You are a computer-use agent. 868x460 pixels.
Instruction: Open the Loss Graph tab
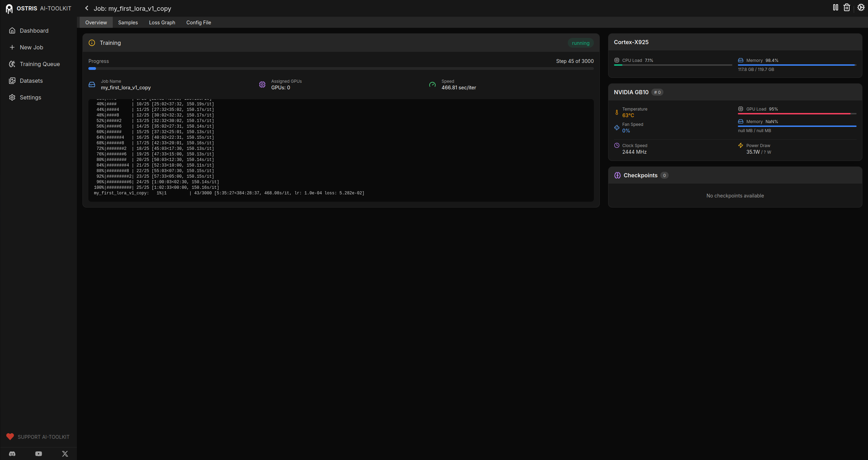coord(162,23)
